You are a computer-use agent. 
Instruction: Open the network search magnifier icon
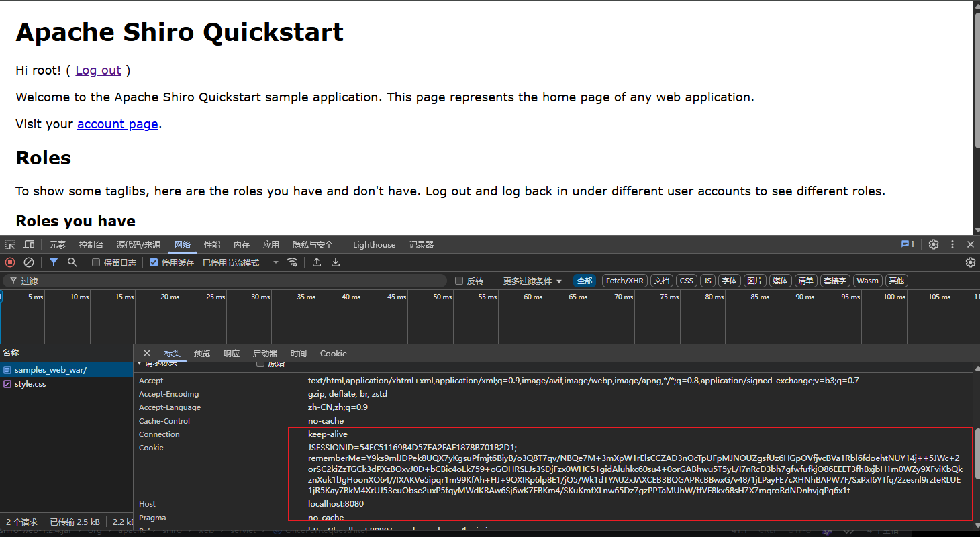coord(72,262)
